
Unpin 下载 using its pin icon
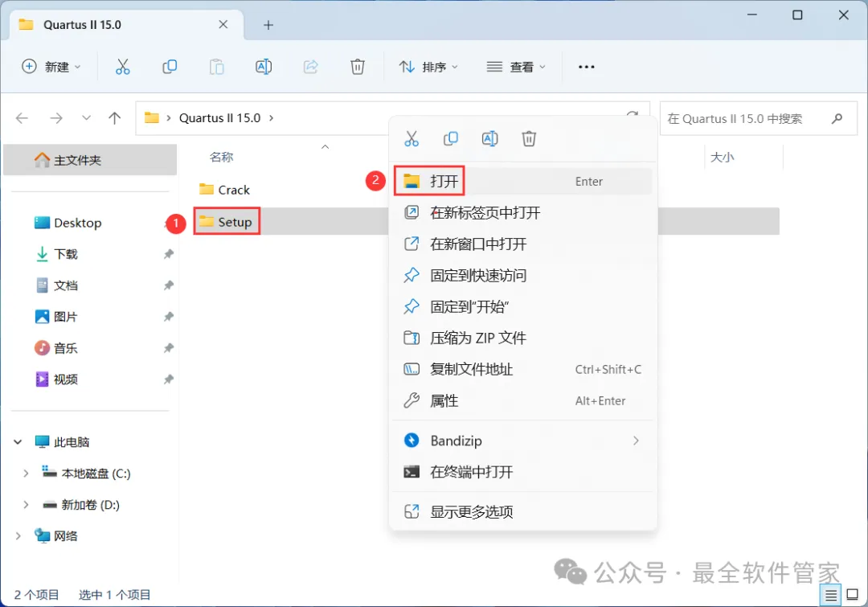coord(168,254)
